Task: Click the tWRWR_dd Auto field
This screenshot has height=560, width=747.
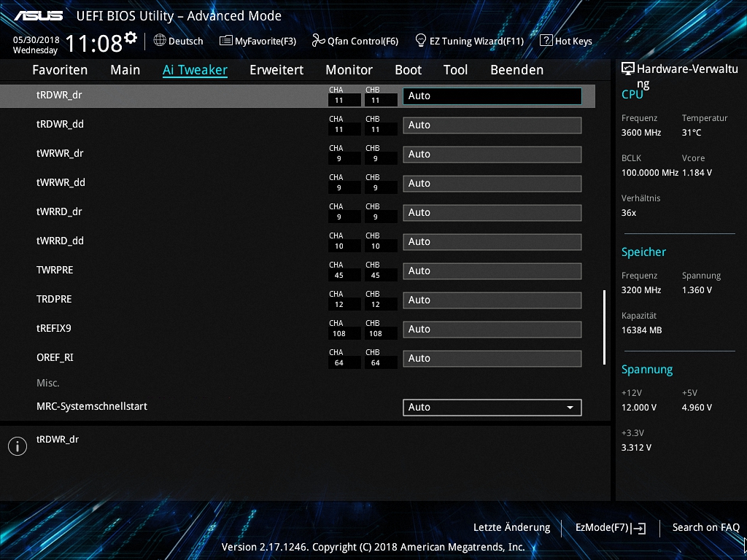Action: pos(492,183)
